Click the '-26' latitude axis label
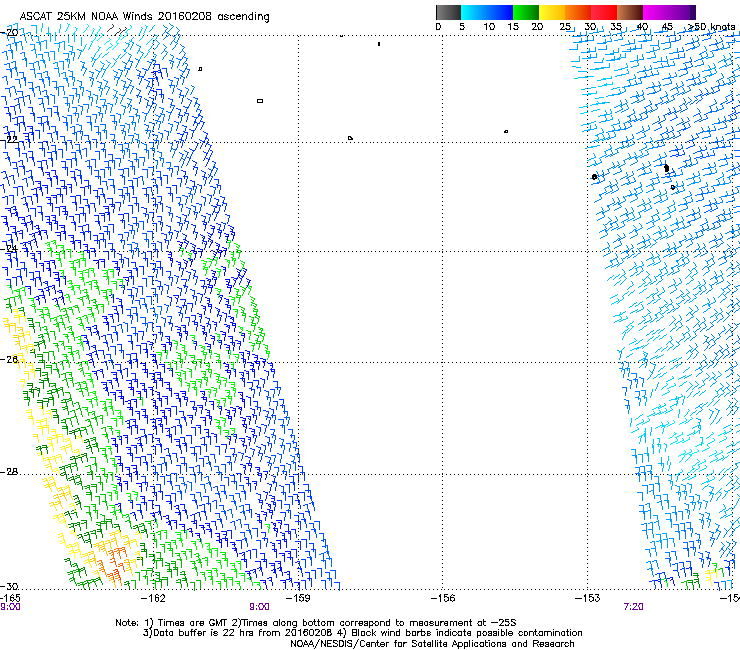The height and width of the screenshot is (650, 740). pos(9,360)
